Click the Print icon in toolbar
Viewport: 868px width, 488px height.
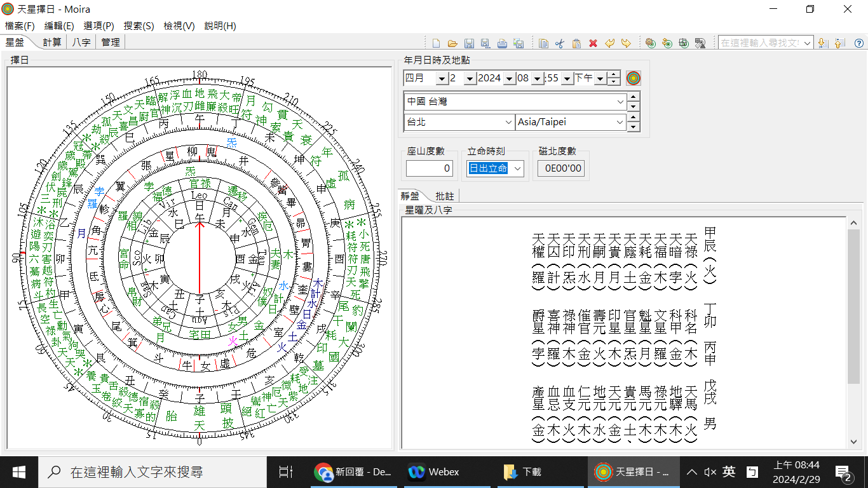[502, 43]
